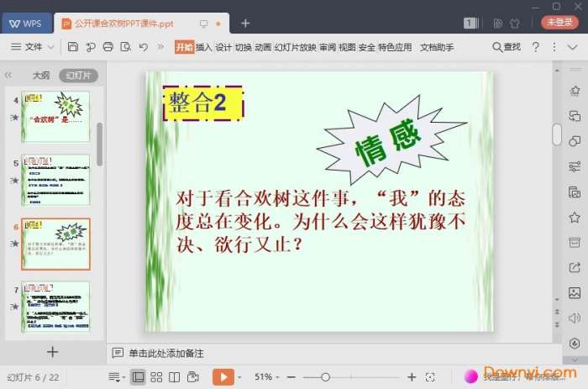Select the 插入 ribbon tab
Image resolution: width=588 pixels, height=389 pixels.
[203, 47]
